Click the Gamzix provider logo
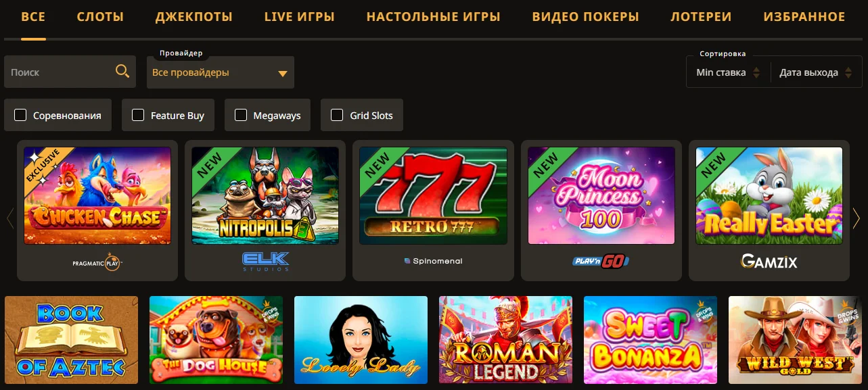The width and height of the screenshot is (868, 390). coord(769,262)
